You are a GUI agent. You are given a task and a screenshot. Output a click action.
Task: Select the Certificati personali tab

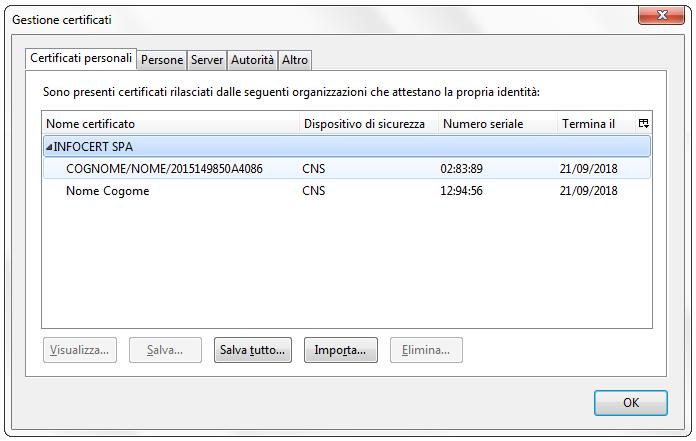point(81,59)
